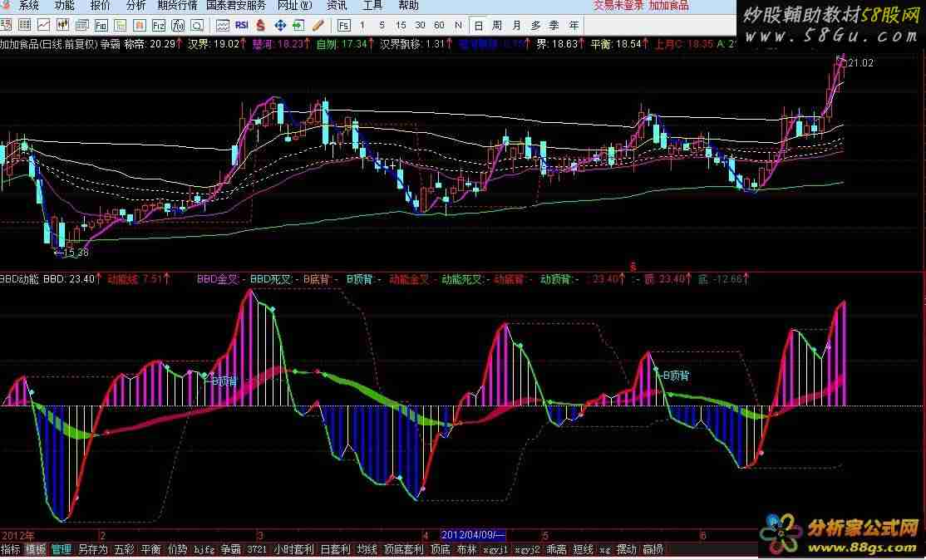926x560 pixels.
Task: Open the 期货行情 menu
Action: 177,5
